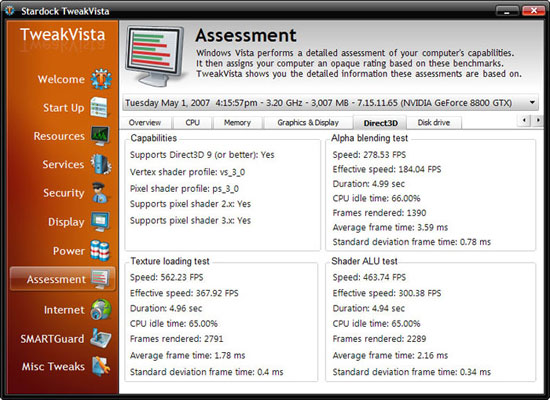Minimize the TweakVista window
The height and width of the screenshot is (400, 550).
click(x=507, y=11)
